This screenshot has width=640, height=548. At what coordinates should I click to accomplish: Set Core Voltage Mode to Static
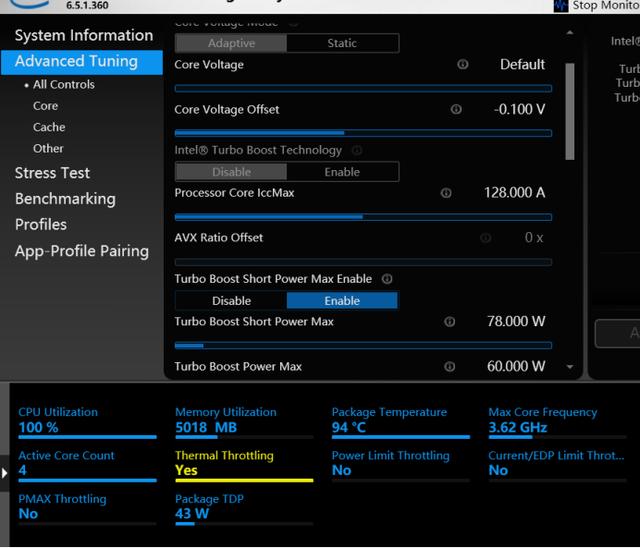(x=342, y=43)
